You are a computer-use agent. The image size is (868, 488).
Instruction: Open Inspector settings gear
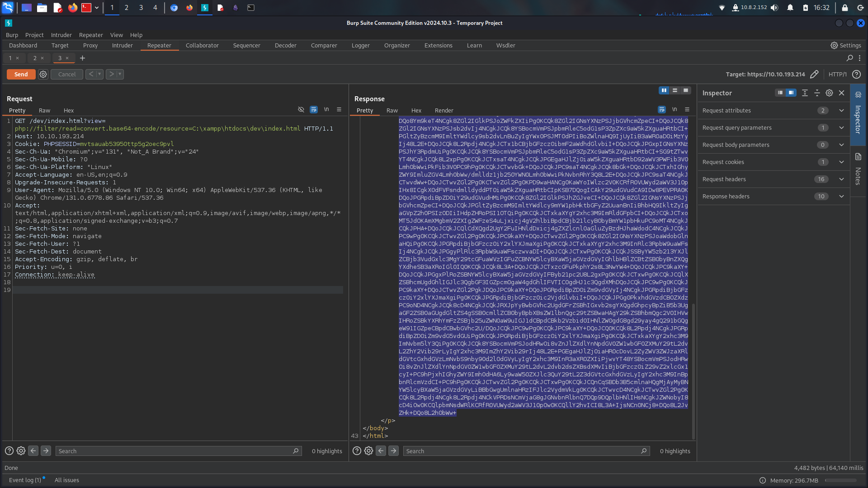(829, 93)
